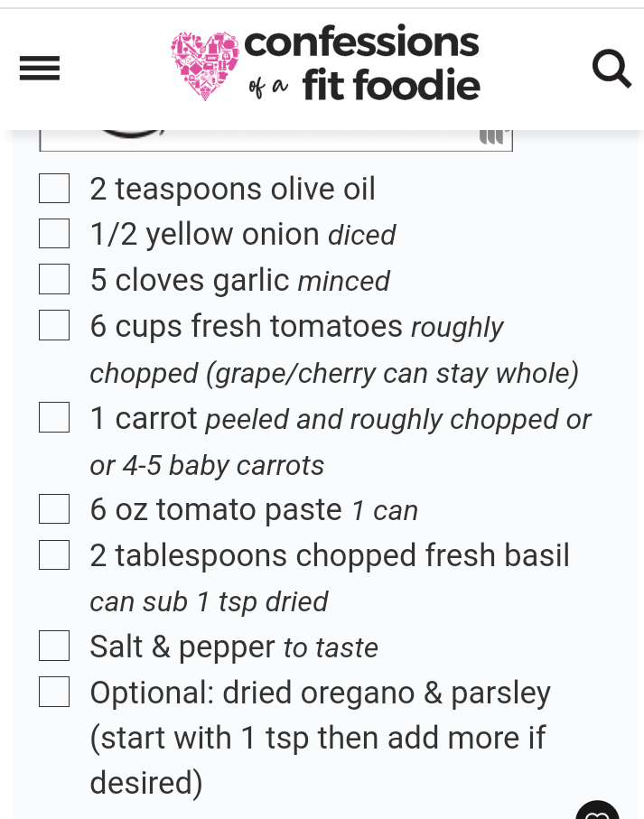Open the hamburger navigation menu
644x819 pixels.
(40, 69)
